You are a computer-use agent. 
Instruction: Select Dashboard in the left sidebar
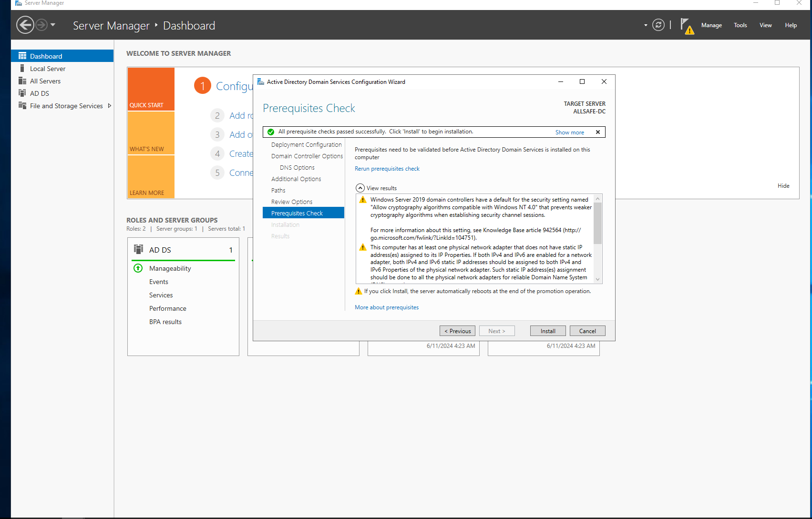tap(62, 56)
